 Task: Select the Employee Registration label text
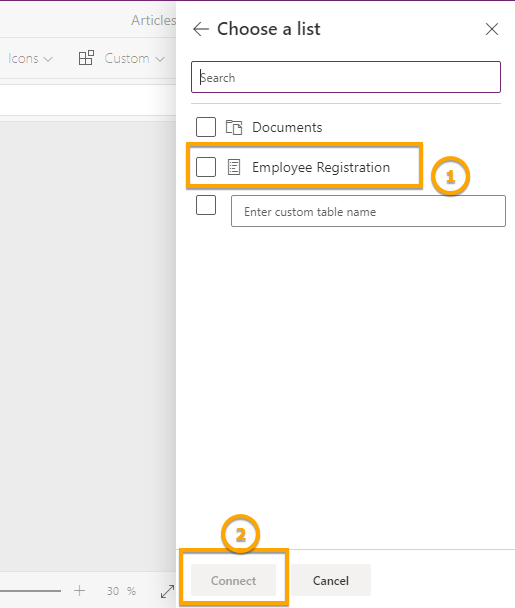coord(321,168)
